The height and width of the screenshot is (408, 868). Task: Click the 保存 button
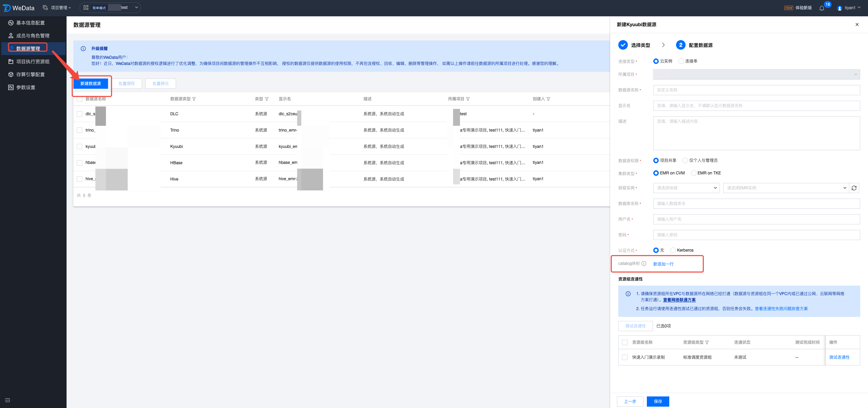[658, 402]
